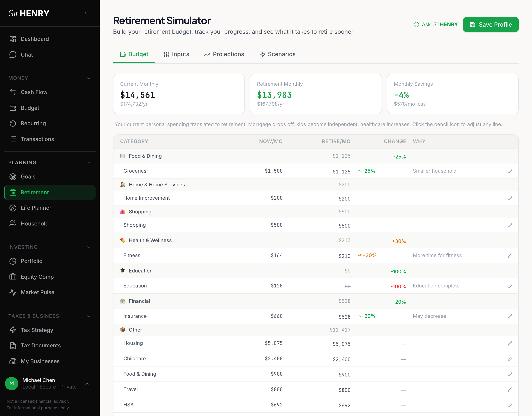Collapse the sidebar with the arrow
532x416 pixels.
(x=86, y=13)
